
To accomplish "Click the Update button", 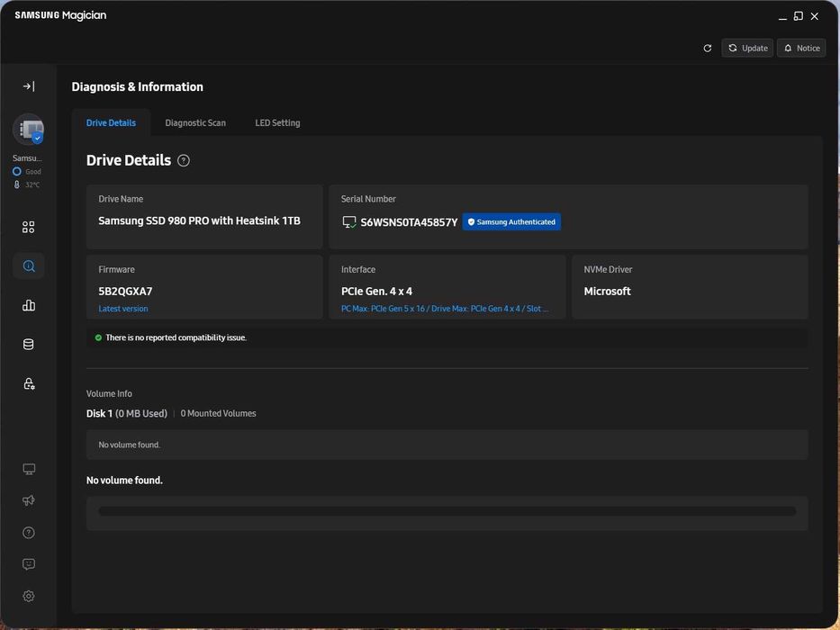I will pos(747,49).
